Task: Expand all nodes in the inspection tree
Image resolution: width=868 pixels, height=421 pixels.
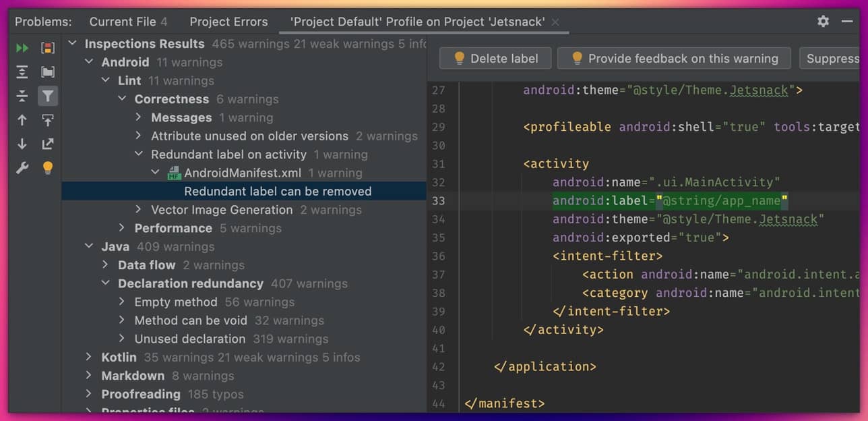Action: pos(22,72)
